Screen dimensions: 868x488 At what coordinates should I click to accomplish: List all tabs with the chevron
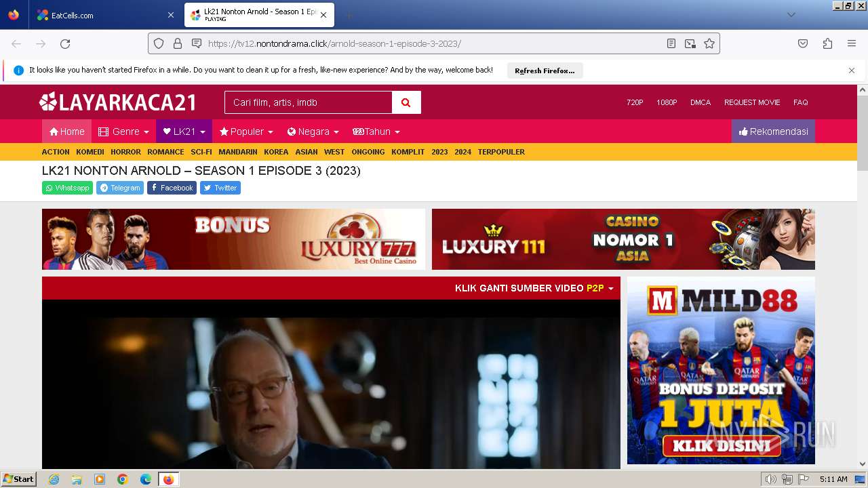(791, 15)
